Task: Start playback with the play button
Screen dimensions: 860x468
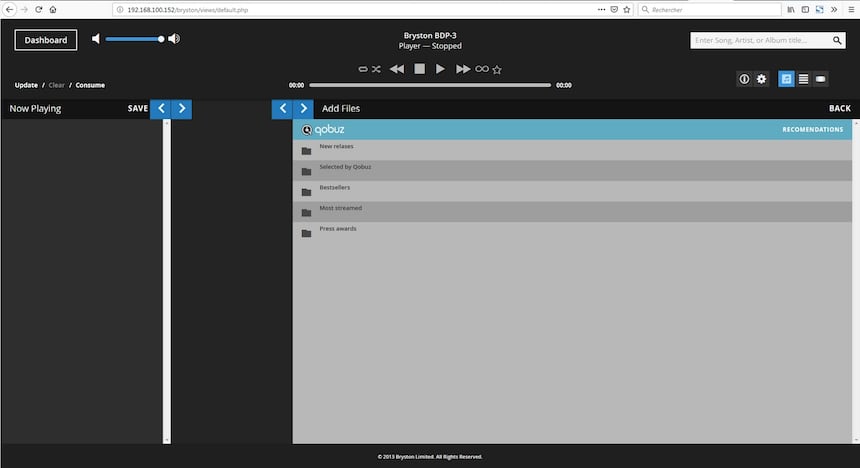Action: pos(440,69)
